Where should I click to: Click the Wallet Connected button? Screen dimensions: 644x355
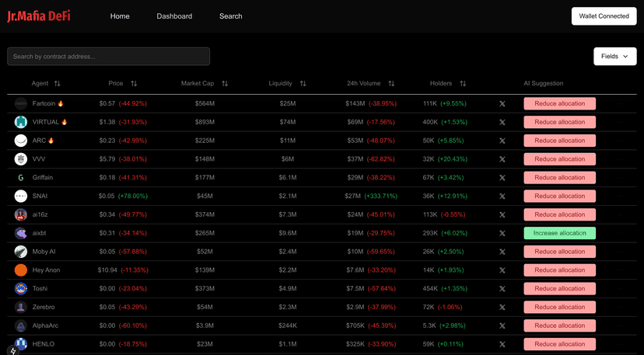604,16
